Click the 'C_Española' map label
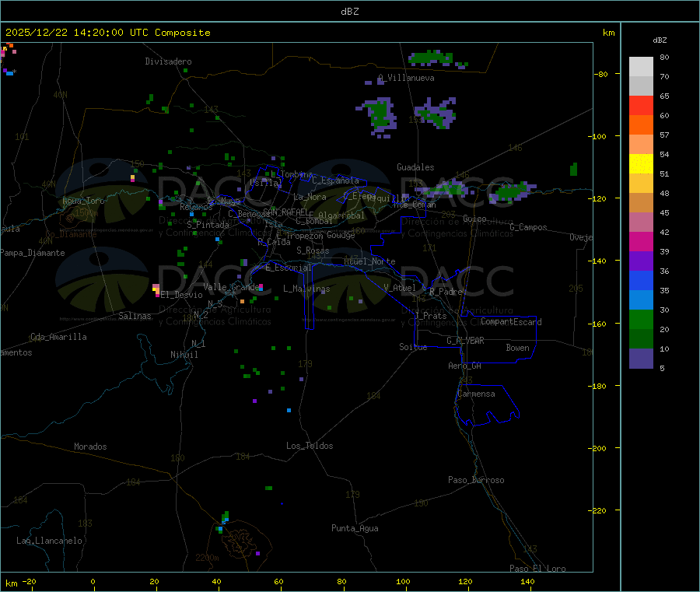Image resolution: width=700 pixels, height=592 pixels. (336, 180)
